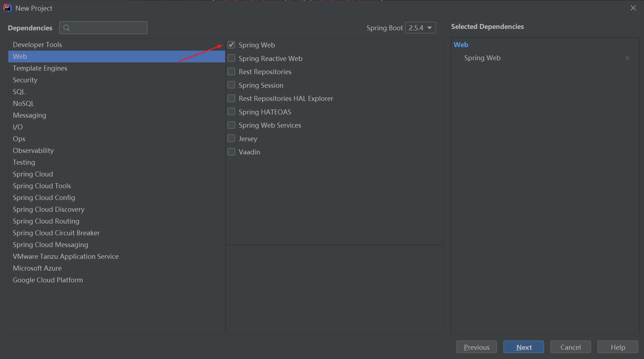Screen dimensions: 644x359
Task: Open Help for this dialog
Action: pos(618,347)
